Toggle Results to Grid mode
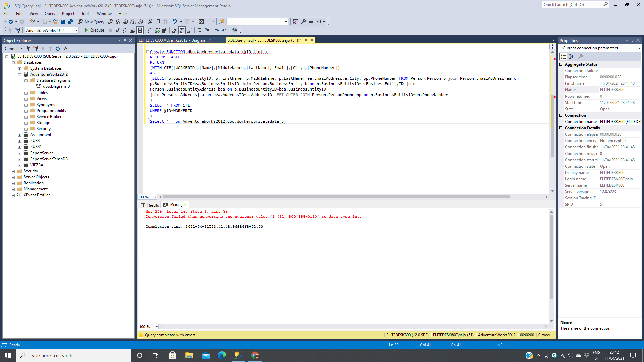Image resolution: width=644 pixels, height=362 pixels. click(x=182, y=30)
